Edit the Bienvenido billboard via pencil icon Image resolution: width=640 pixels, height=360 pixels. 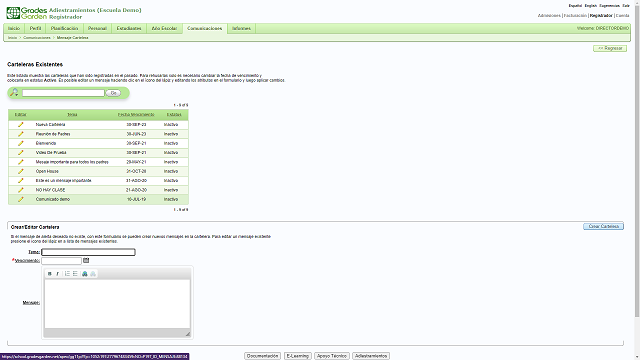20,143
